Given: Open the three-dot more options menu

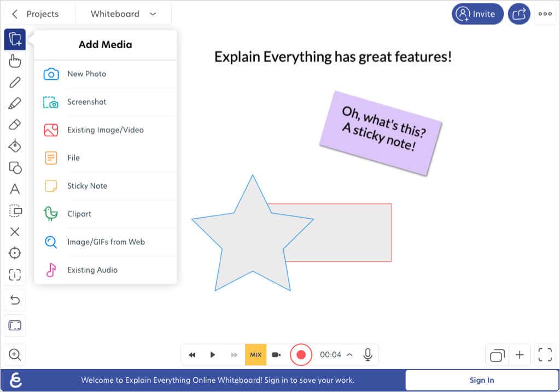Looking at the screenshot, I should click(545, 14).
